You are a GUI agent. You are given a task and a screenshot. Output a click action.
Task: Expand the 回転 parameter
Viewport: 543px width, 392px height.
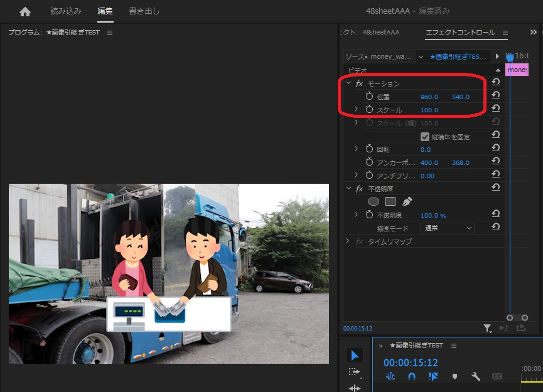356,149
